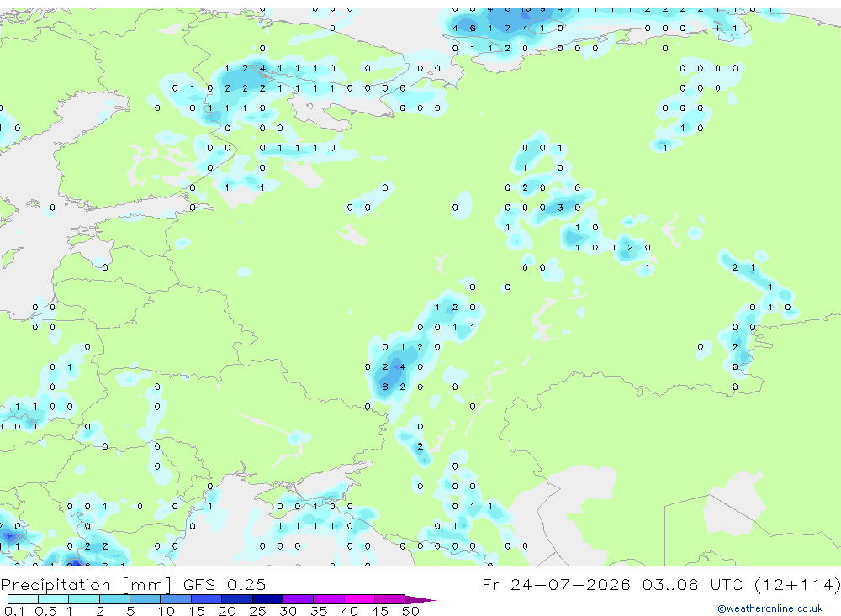Select the 35–40 mm violet legend box
Image resolution: width=841 pixels, height=616 pixels.
click(x=329, y=599)
